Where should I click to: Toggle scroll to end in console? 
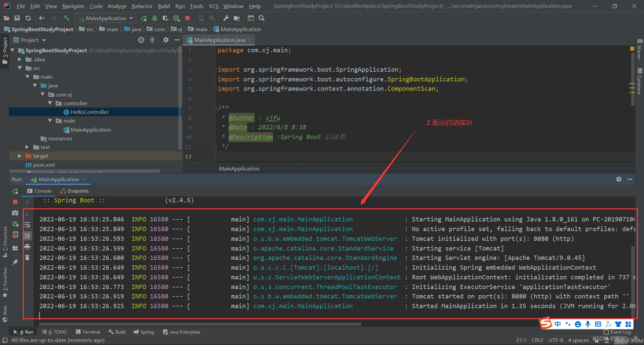point(28,235)
